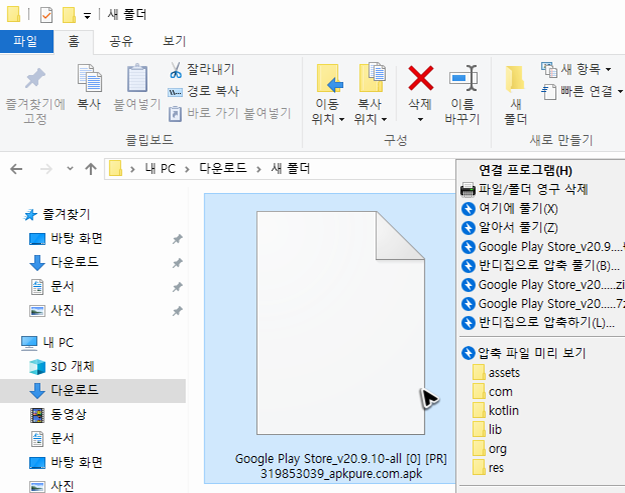
Task: Open the New item (새 항목) dropdown
Action: pyautogui.click(x=576, y=70)
